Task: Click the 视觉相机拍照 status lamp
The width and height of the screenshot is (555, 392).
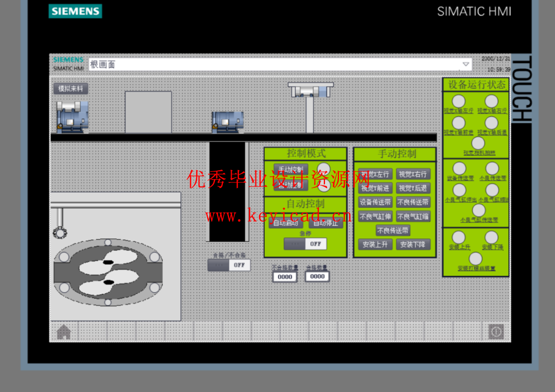Action: click(478, 143)
